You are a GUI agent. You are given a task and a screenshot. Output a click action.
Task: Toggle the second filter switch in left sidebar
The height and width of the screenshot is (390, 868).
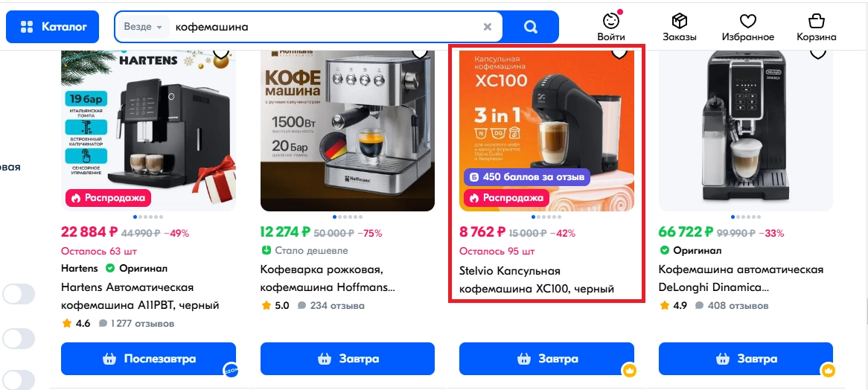[19, 339]
